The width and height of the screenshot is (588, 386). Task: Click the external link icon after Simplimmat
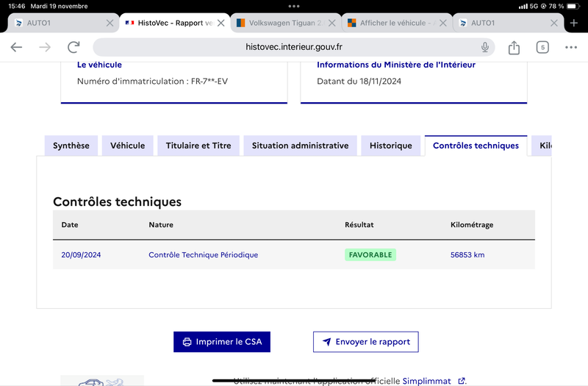point(462,381)
